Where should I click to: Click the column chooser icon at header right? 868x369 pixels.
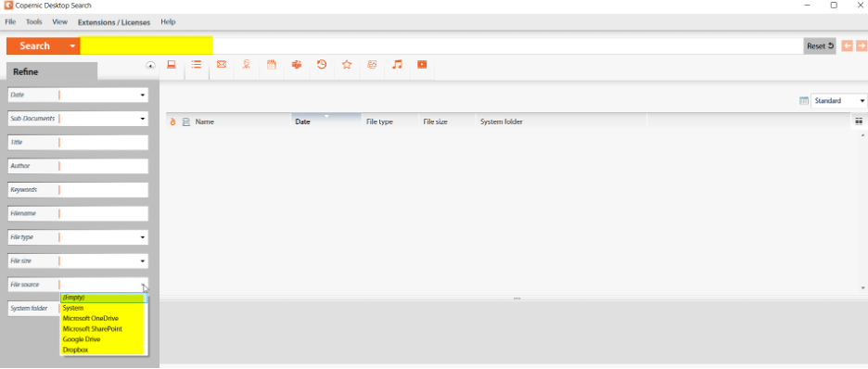(859, 121)
